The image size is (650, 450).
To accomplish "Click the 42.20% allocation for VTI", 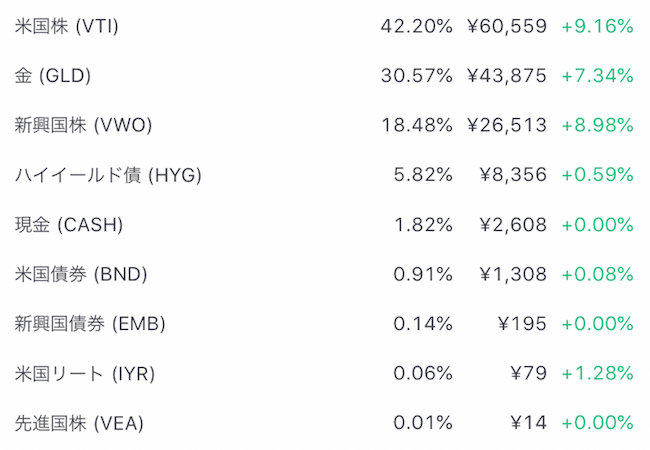I will click(x=417, y=27).
